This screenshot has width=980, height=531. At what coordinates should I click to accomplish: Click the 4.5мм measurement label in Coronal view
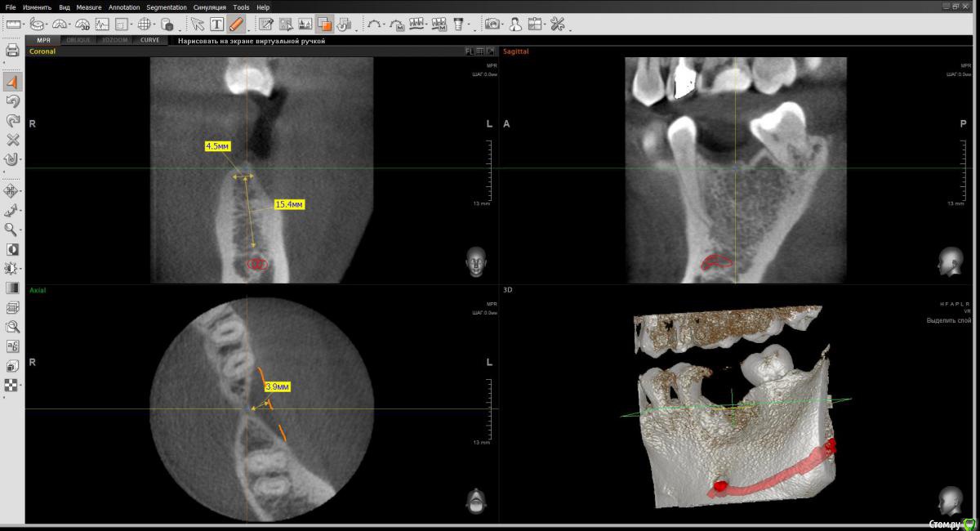point(217,146)
